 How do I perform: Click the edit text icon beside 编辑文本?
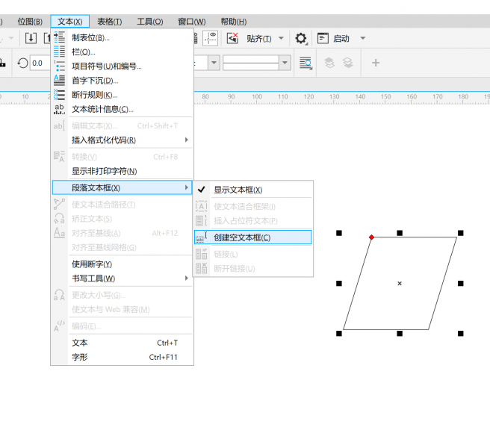pyautogui.click(x=59, y=125)
